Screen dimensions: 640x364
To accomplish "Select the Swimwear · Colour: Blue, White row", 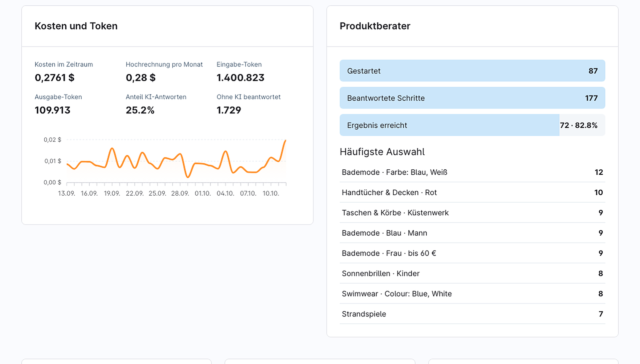I will click(x=472, y=294).
